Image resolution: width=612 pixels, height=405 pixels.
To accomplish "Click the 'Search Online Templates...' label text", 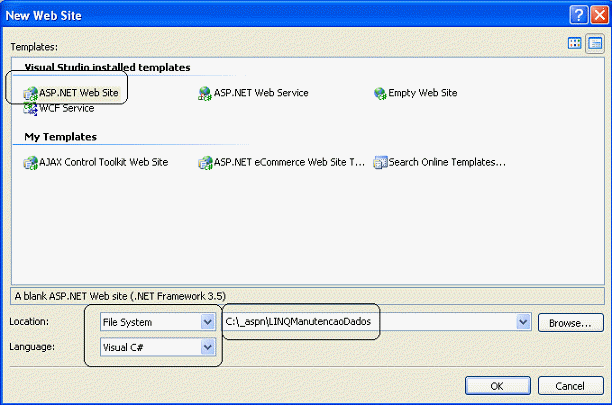I will coord(447,162).
